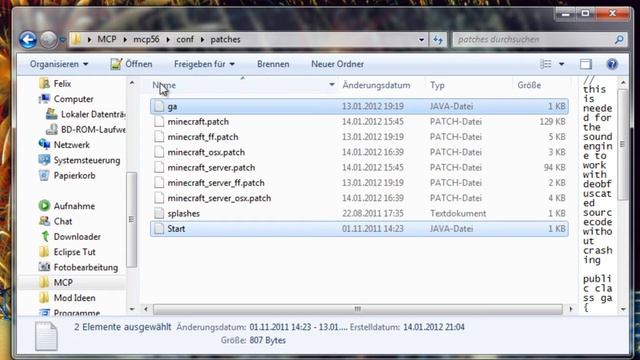The image size is (640, 360).
Task: Select the Start java file icon
Action: tap(159, 229)
